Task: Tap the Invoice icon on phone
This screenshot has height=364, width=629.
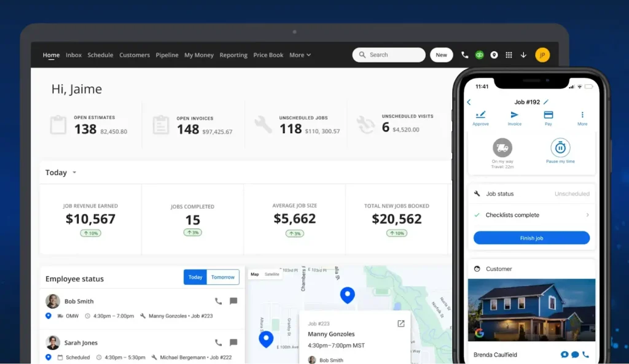Action: [514, 115]
